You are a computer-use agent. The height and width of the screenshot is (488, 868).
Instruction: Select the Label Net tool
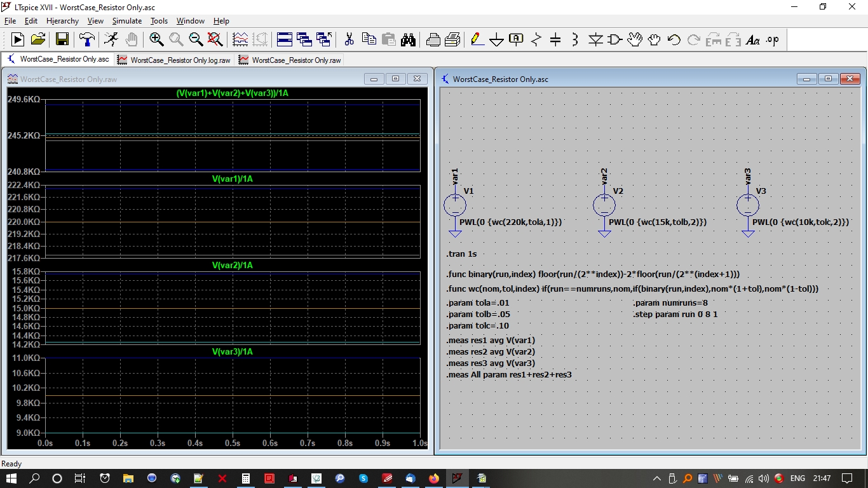pyautogui.click(x=516, y=40)
